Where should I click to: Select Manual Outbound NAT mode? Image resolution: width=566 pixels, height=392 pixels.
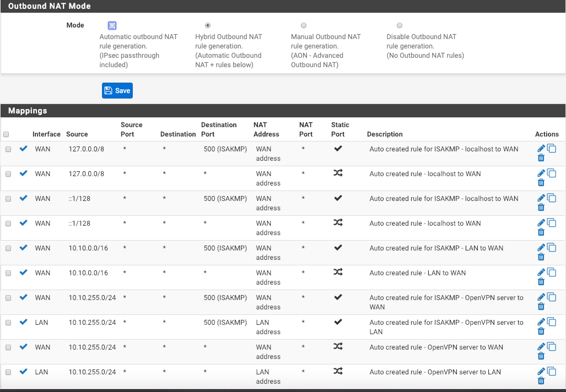(x=304, y=25)
